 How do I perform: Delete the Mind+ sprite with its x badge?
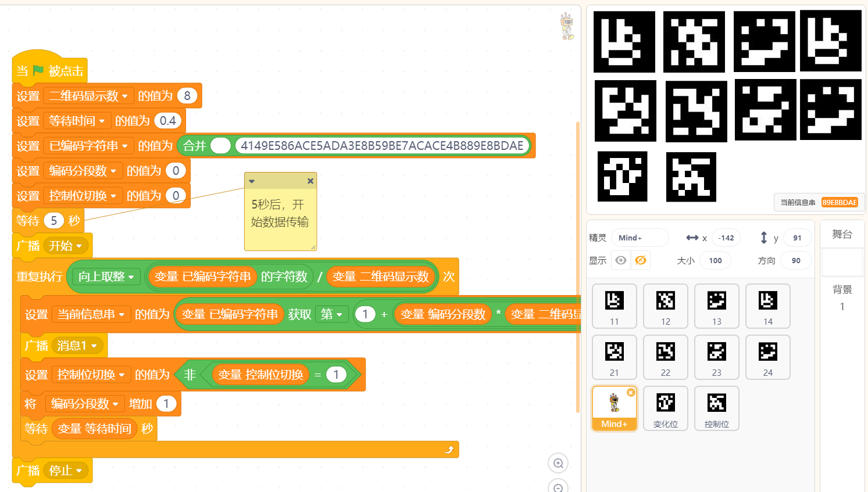tap(631, 393)
